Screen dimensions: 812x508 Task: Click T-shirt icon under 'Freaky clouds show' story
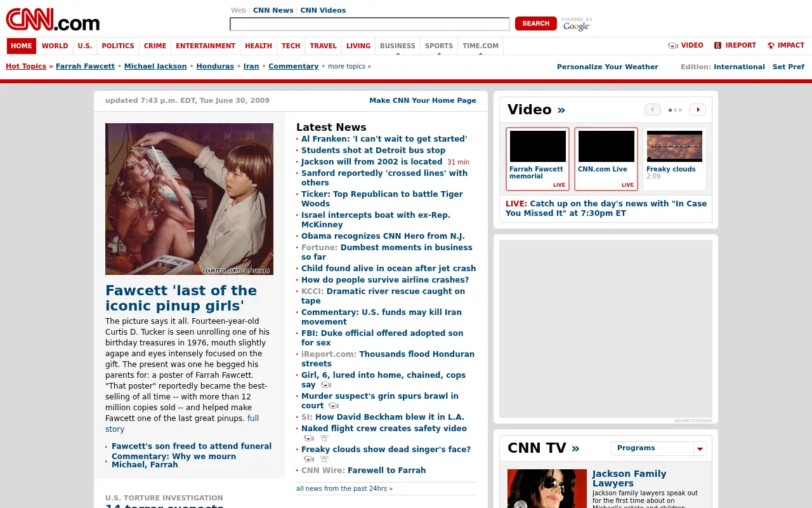pos(324,459)
